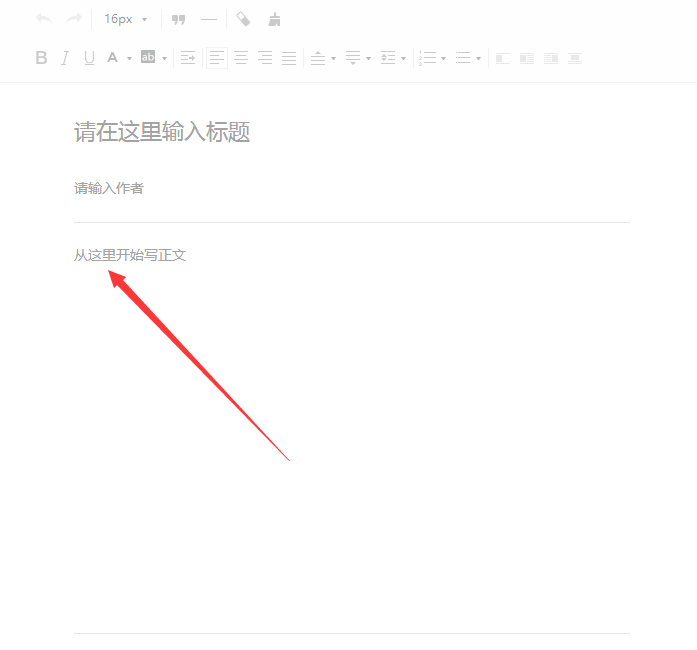Expand the numbered list style dropdown
This screenshot has width=697, height=650.
pos(443,59)
